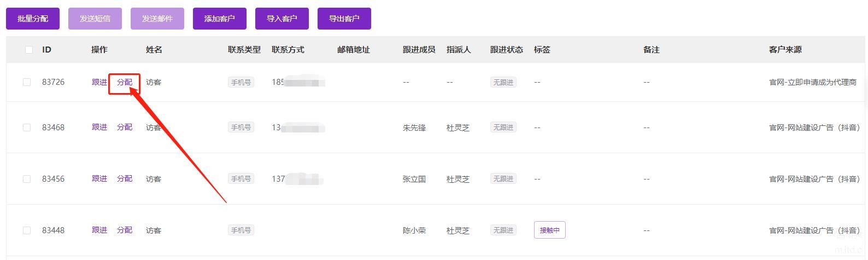Image resolution: width=868 pixels, height=260 pixels.
Task: Click the 无跟进 status badge for 83726
Action: [503, 82]
